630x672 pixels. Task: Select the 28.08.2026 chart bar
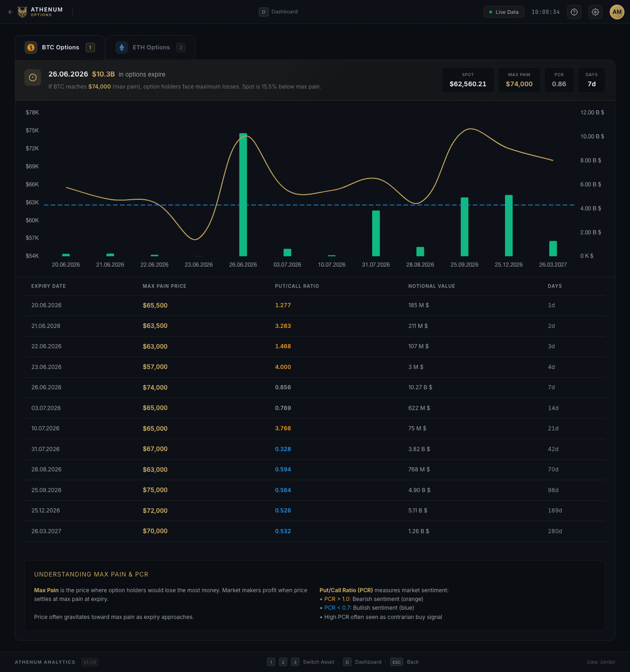click(x=420, y=251)
